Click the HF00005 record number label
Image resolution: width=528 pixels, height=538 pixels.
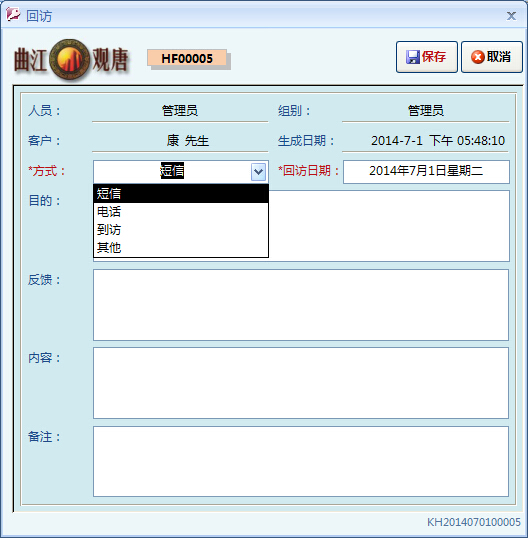[187, 58]
